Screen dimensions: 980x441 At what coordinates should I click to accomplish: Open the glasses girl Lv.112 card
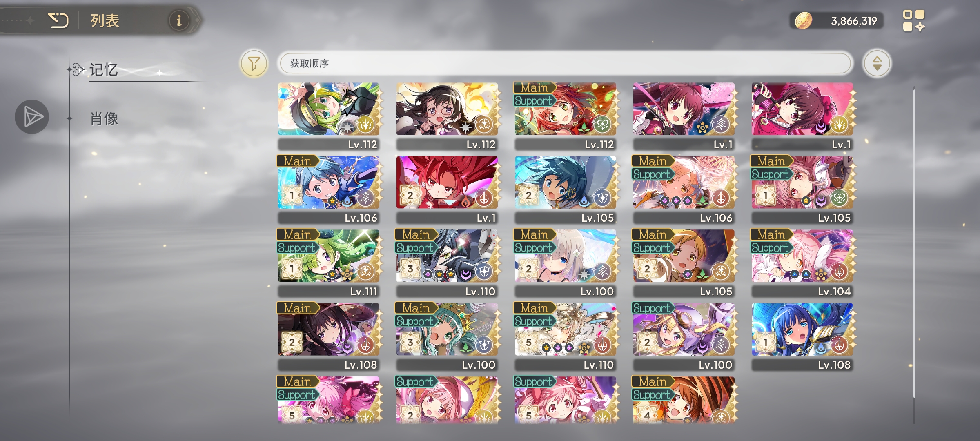coord(447,116)
